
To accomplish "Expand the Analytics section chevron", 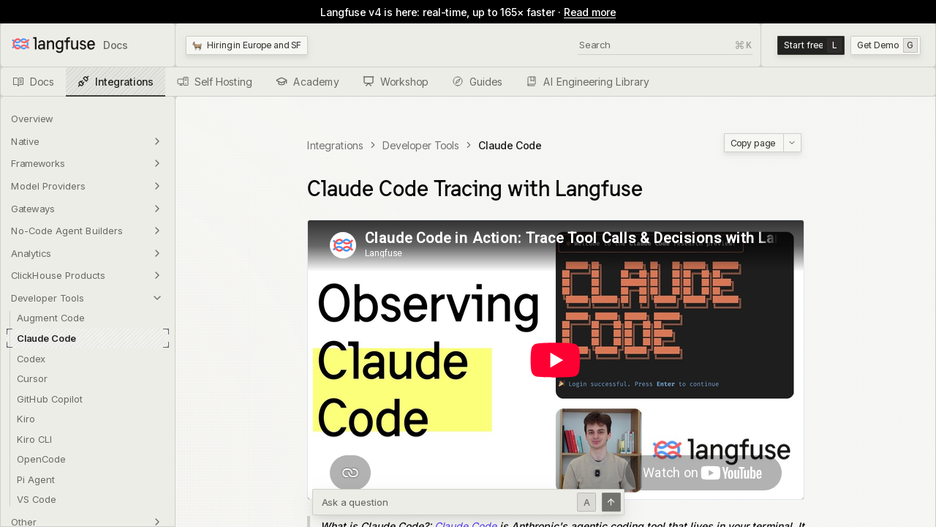I will click(157, 254).
